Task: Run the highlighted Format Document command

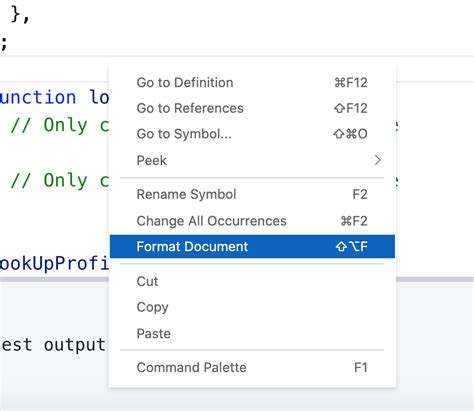Action: [252, 247]
